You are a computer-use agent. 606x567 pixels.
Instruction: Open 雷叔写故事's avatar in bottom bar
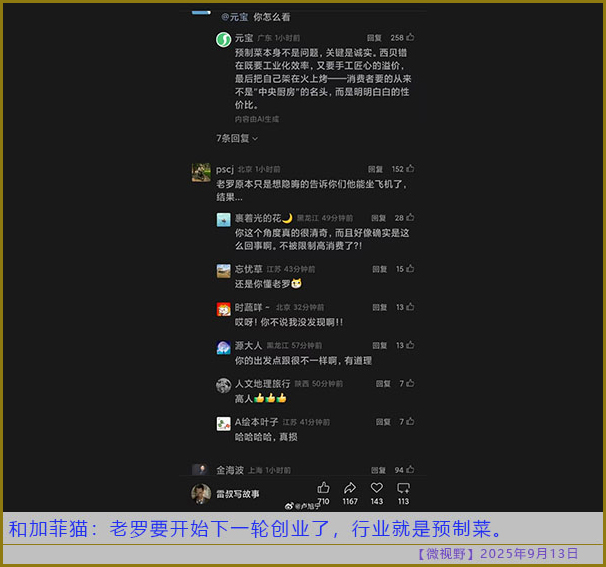(x=201, y=493)
